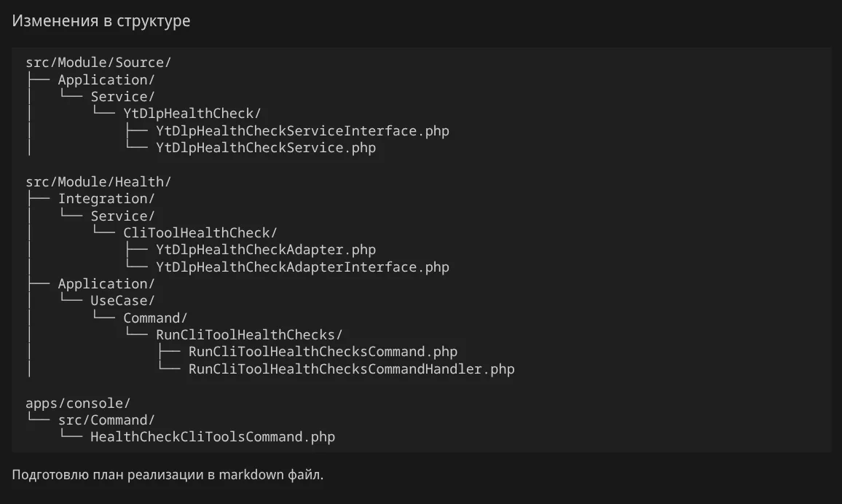Select the HealthCheckCliToolsCommand.php file entry
Viewport: 842px width, 504px height.
coord(213,437)
